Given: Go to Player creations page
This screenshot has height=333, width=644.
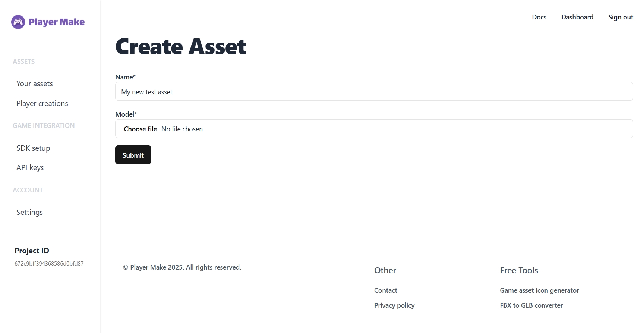Looking at the screenshot, I should tap(42, 104).
